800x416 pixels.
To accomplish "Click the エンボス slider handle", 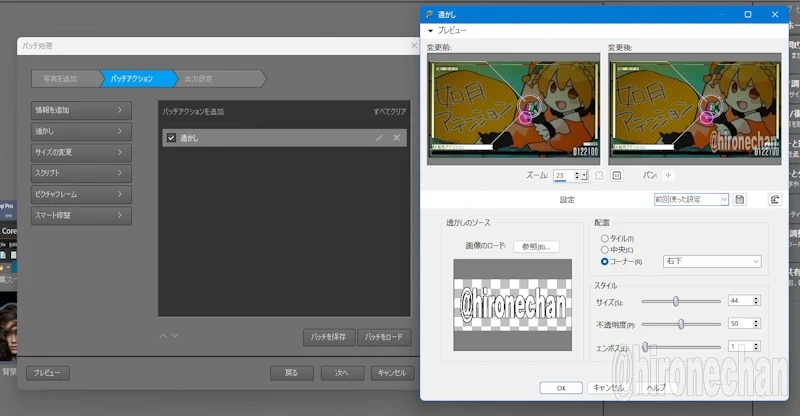I will click(x=645, y=347).
